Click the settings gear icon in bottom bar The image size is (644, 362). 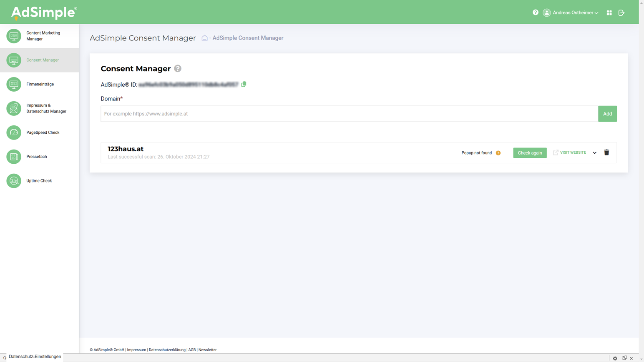pyautogui.click(x=615, y=358)
